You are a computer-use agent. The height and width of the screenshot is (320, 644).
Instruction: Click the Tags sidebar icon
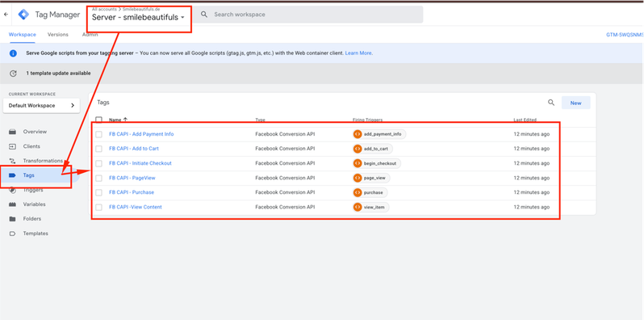(x=12, y=175)
